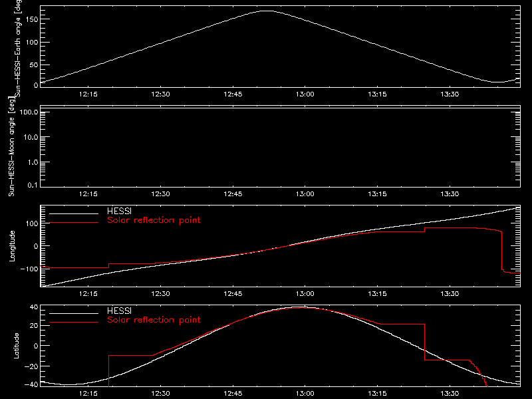Viewport: 532px width, 399px height.
Task: Click 12:15 time label below Moon angle plot
Action: [88, 194]
